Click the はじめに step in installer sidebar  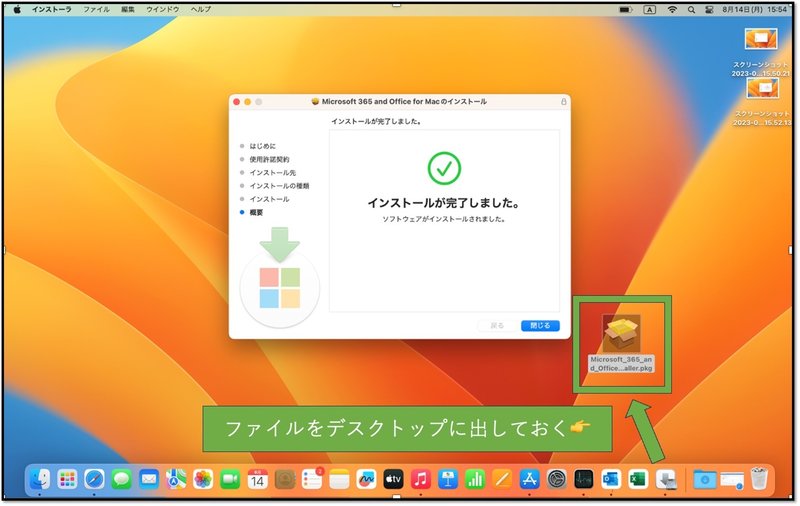262,146
